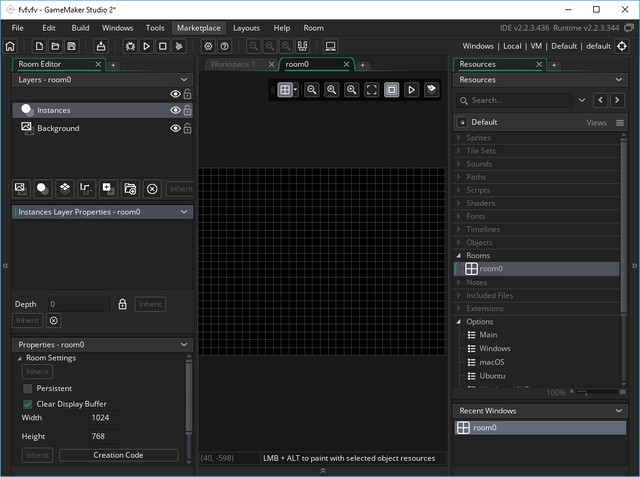Enable the Persistent checkbox in Room Settings

click(28, 388)
